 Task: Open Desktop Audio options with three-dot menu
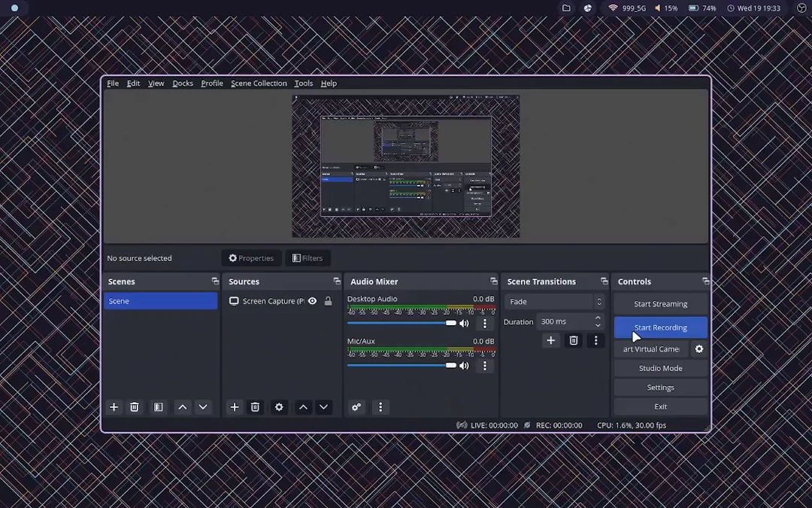(485, 323)
